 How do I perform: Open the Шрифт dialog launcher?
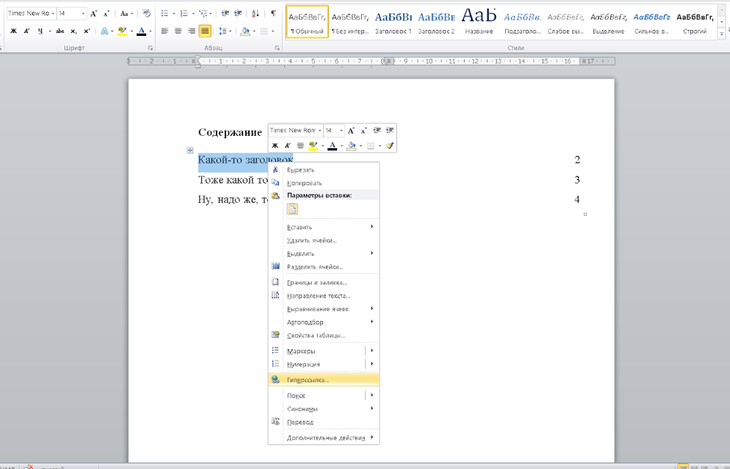coord(150,48)
